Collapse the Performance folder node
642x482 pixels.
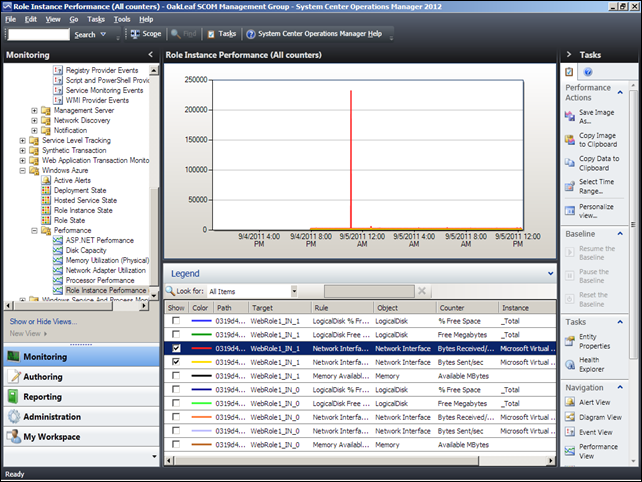tap(34, 231)
